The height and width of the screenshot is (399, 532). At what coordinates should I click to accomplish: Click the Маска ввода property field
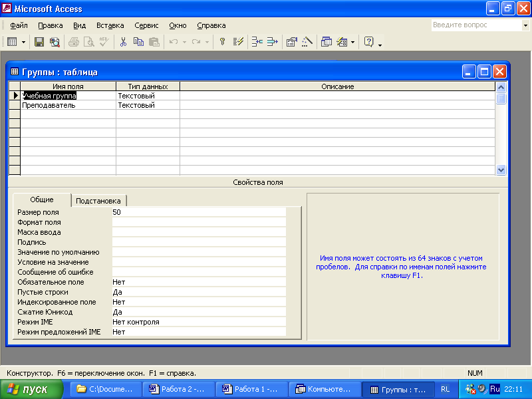199,232
